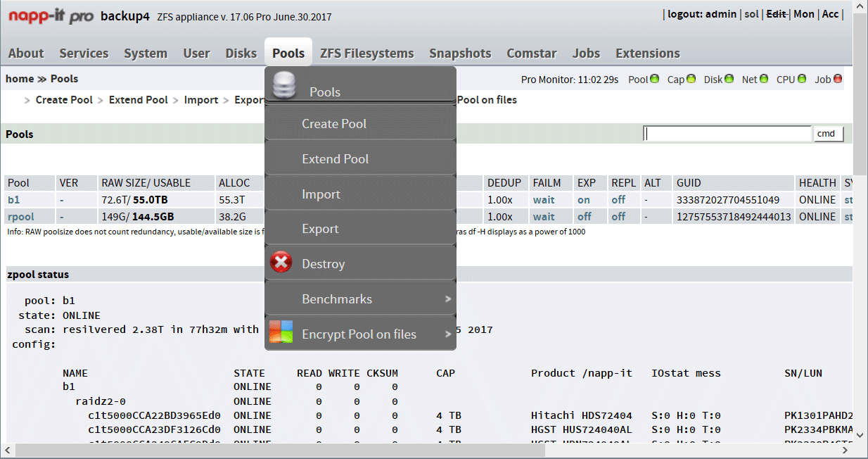
Task: Click Import in the submenu bar
Action: click(x=201, y=100)
